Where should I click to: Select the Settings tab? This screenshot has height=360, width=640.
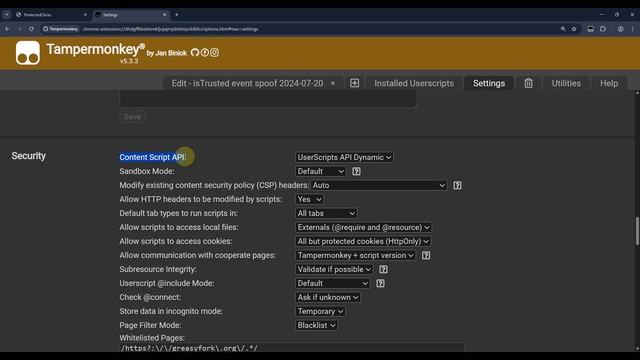(489, 83)
